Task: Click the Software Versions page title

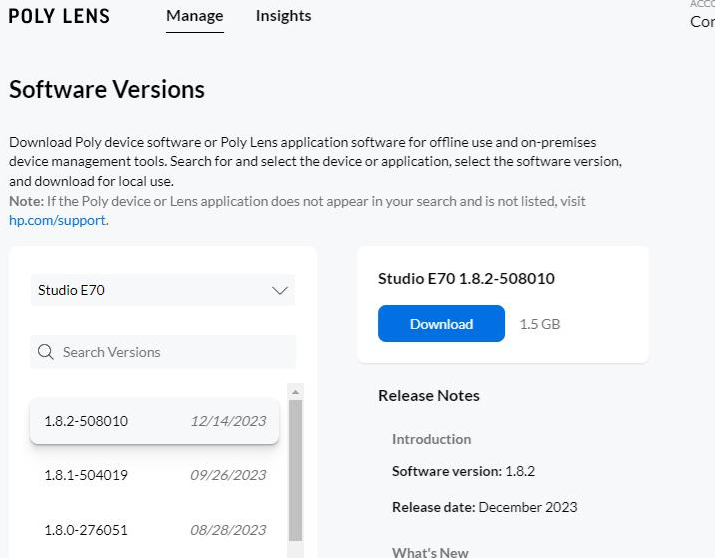Action: click(107, 89)
